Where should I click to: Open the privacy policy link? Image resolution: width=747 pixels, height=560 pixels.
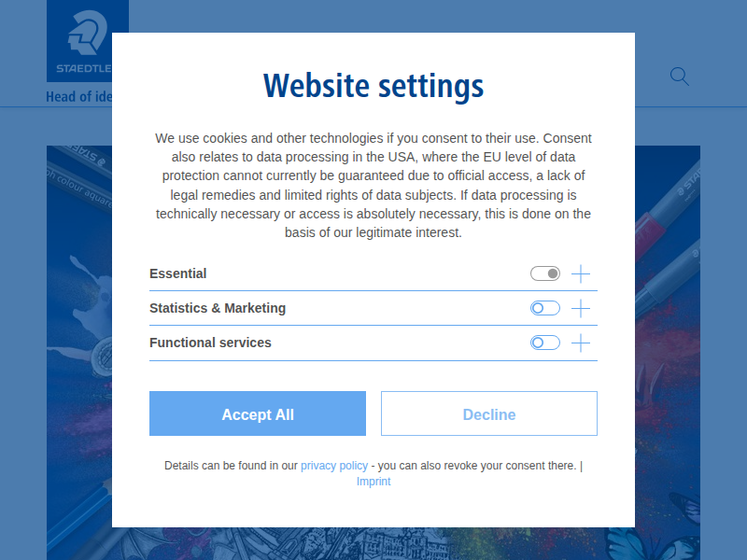(334, 465)
